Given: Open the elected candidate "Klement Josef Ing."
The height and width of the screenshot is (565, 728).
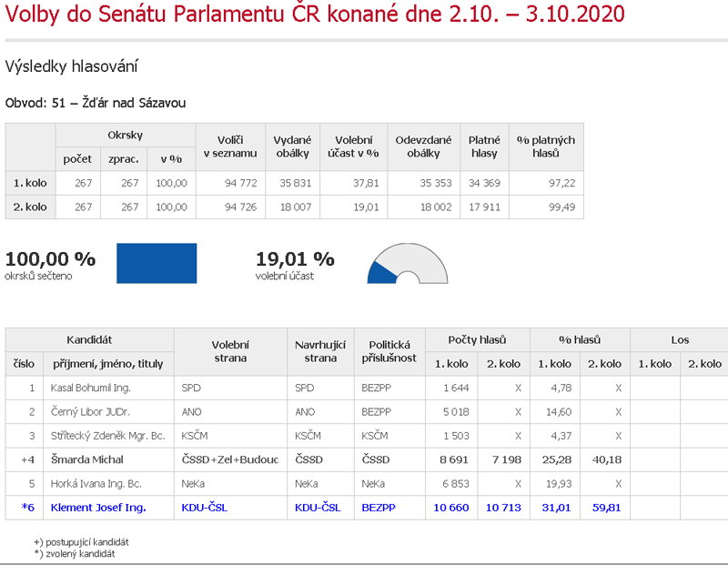Looking at the screenshot, I should 98,508.
